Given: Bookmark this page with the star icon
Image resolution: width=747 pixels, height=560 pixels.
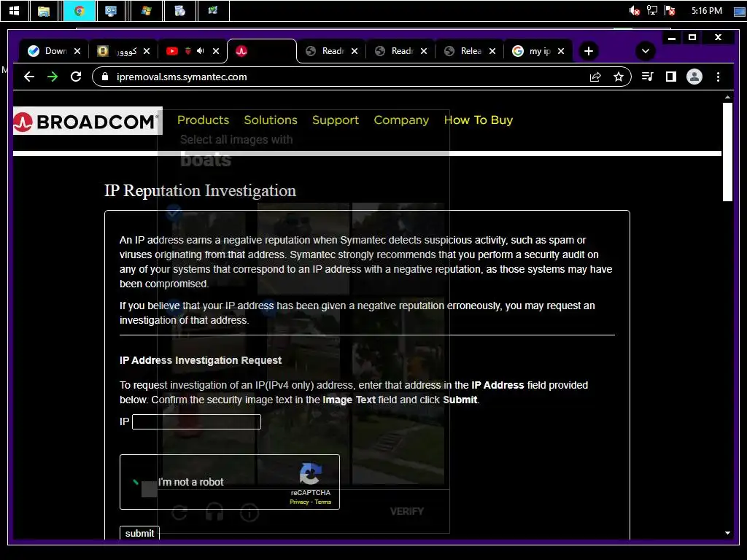Looking at the screenshot, I should click(x=619, y=77).
